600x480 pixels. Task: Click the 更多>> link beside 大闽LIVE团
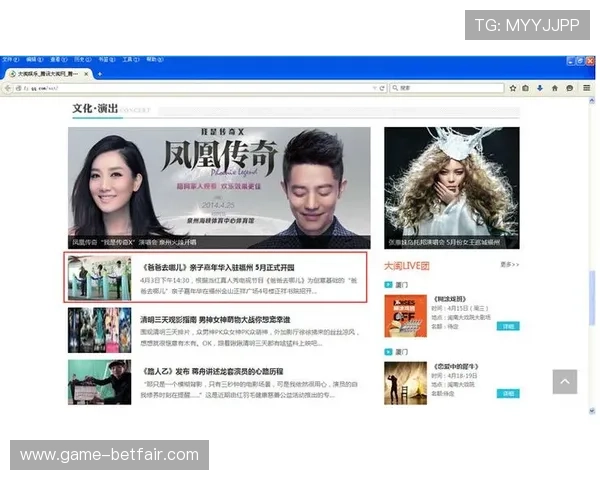pyautogui.click(x=510, y=264)
